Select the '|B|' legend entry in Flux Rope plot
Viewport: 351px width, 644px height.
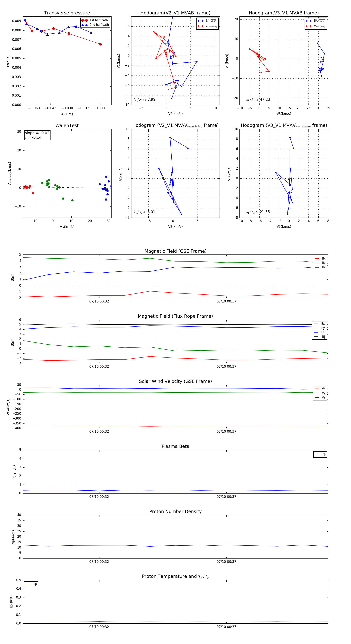[320, 337]
